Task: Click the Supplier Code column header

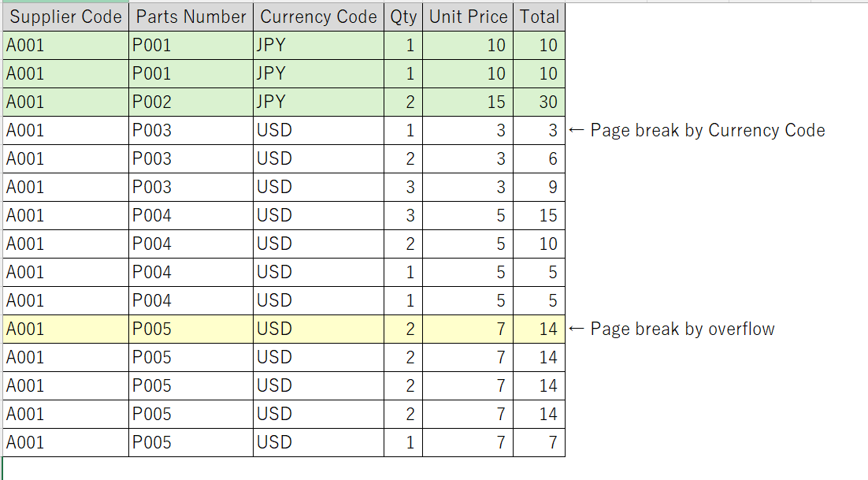Action: point(65,17)
